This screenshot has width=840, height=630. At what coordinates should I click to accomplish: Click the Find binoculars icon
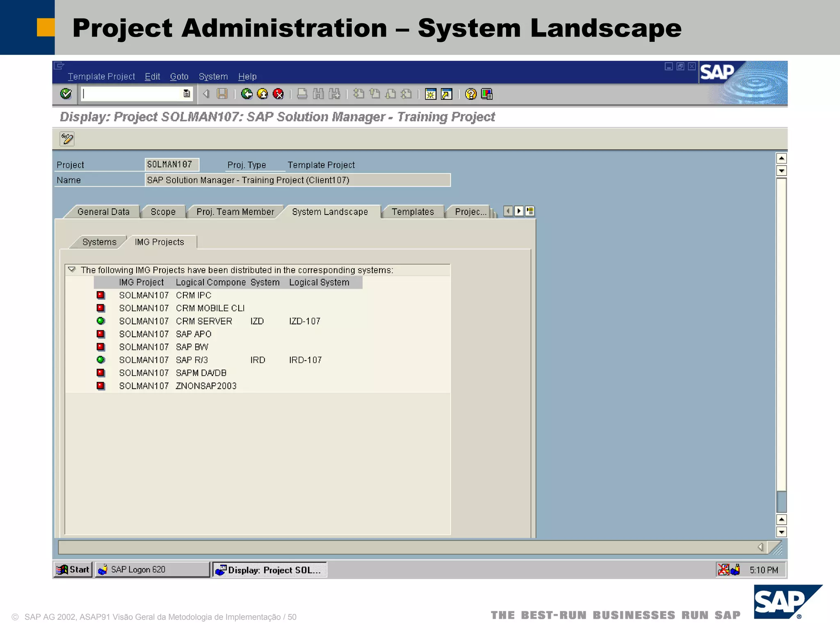point(318,94)
